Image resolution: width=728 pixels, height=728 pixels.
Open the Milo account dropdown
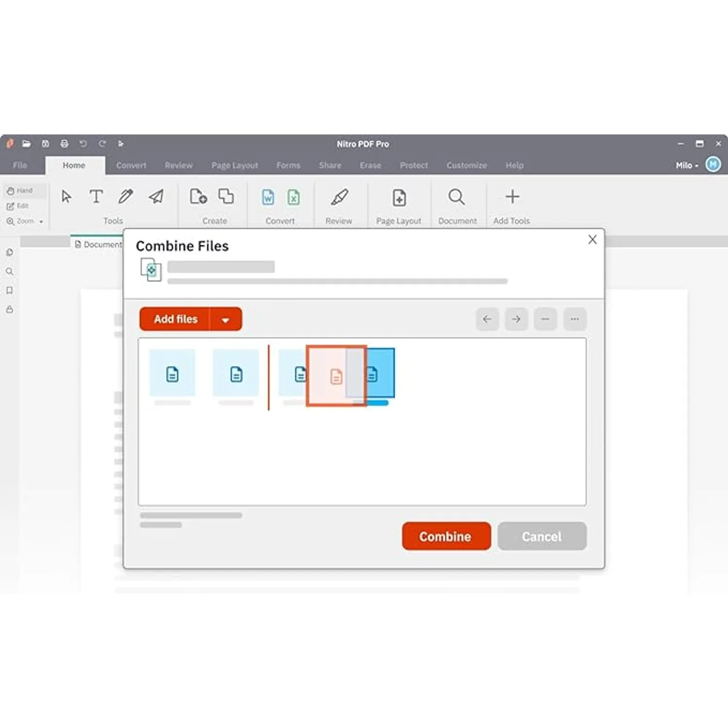[x=687, y=165]
